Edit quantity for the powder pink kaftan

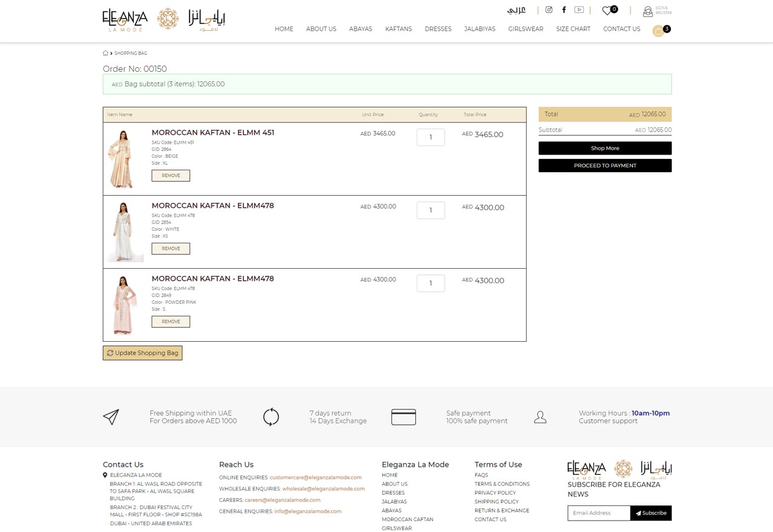431,283
